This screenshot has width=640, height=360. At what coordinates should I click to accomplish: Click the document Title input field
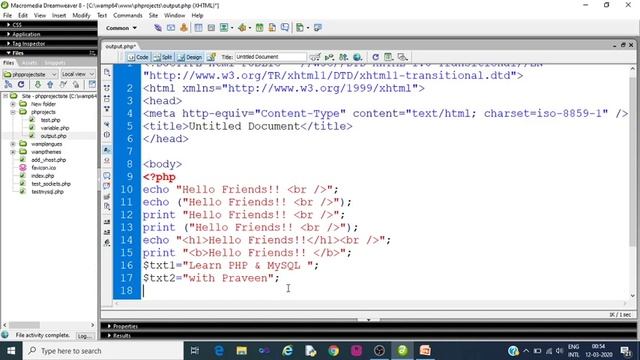[x=270, y=57]
